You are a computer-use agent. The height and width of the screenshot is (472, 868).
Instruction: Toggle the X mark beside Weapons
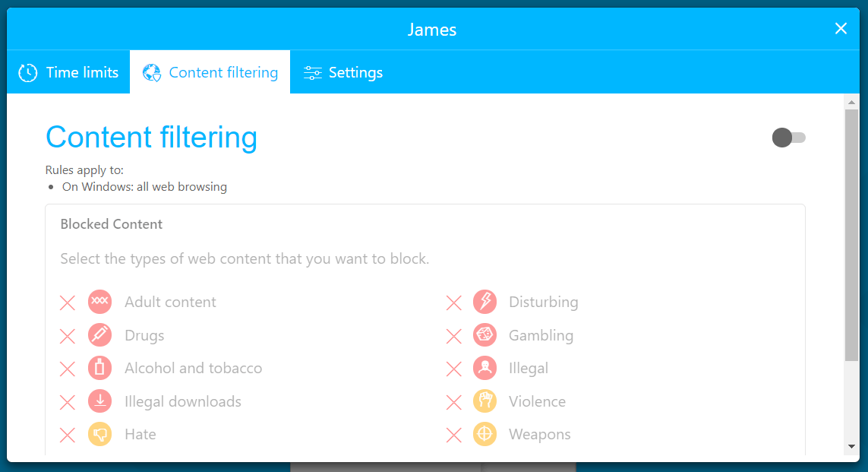click(454, 435)
